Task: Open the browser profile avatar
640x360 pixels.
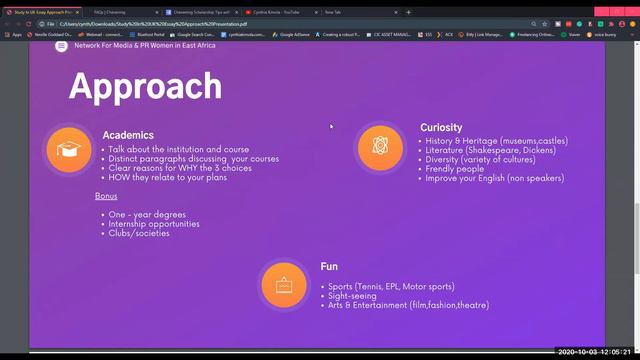Action: 622,24
